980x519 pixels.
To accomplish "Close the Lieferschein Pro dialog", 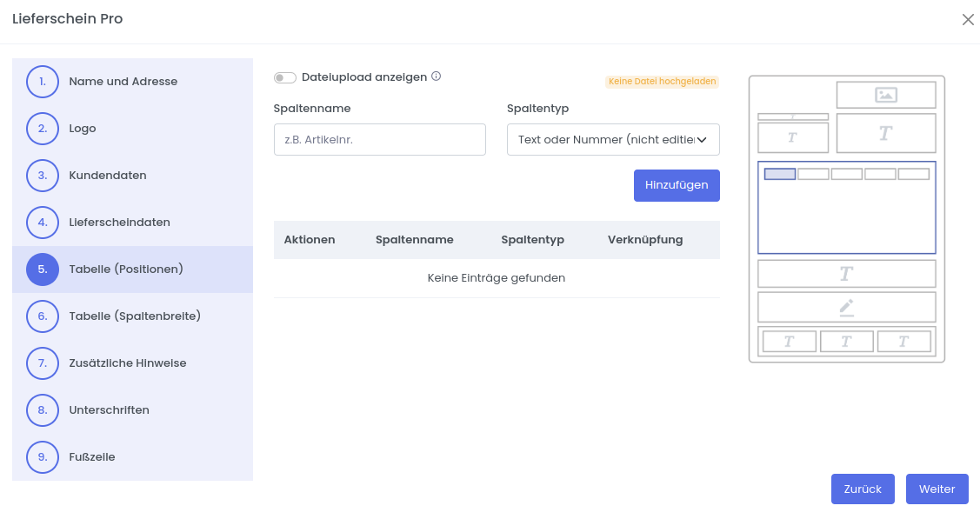I will point(968,20).
